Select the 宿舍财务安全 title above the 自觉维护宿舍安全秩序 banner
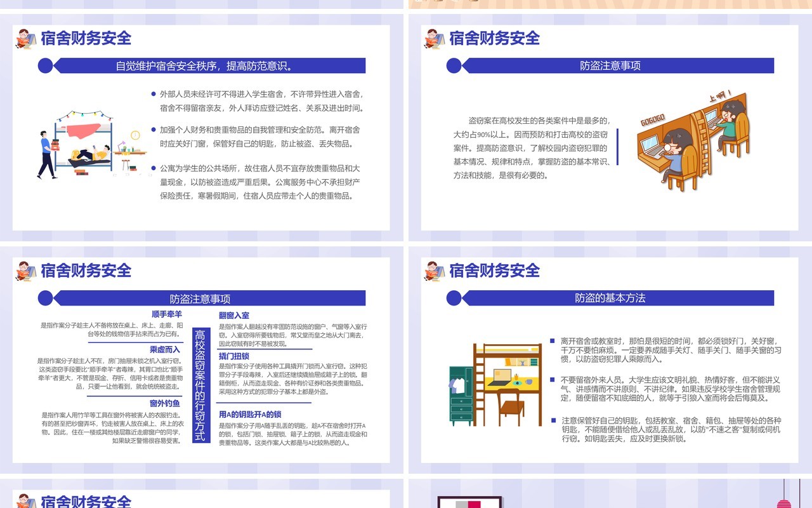812x508 pixels. [86, 38]
